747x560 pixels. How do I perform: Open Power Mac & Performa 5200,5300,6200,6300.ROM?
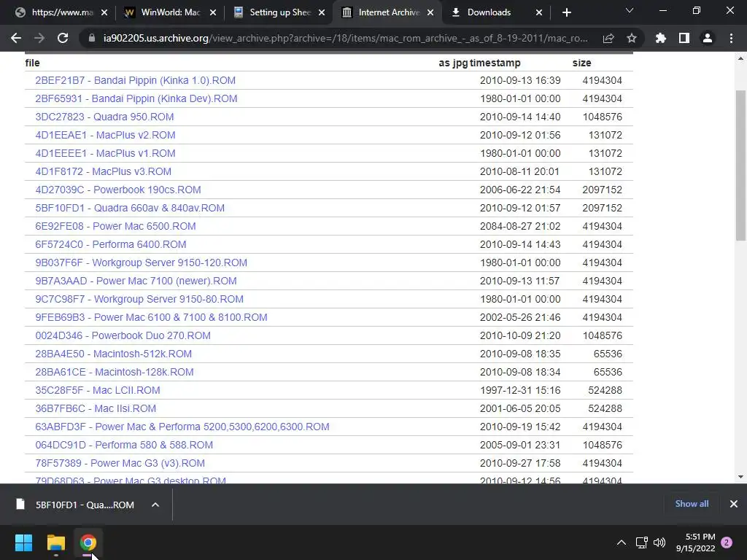pos(182,427)
